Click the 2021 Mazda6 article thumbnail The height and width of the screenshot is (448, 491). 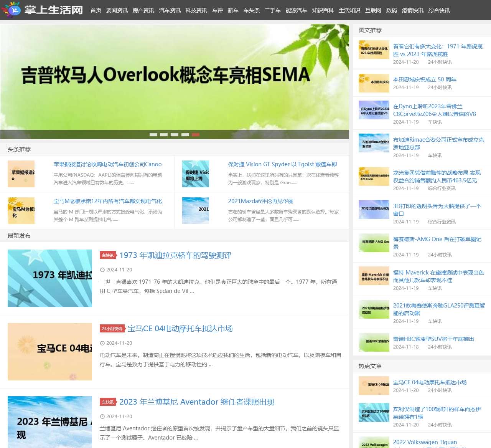click(196, 211)
